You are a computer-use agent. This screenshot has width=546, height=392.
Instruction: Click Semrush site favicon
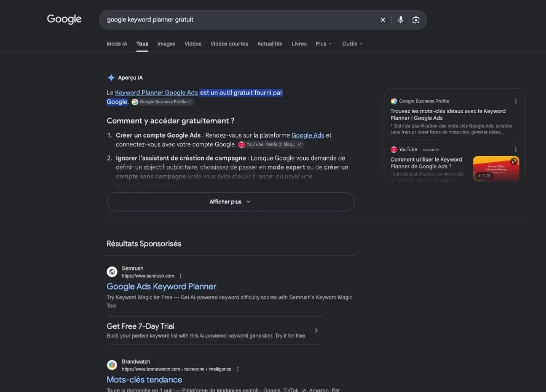112,271
